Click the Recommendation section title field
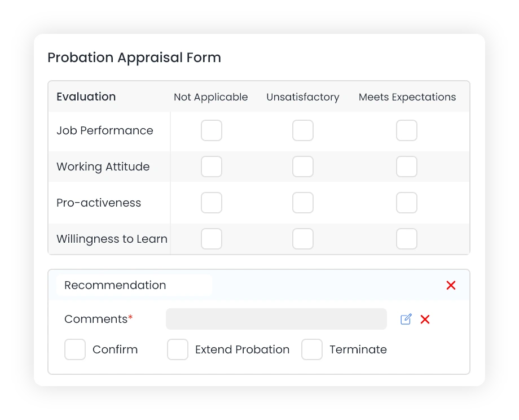Screen dimensions: 519x420 pyautogui.click(x=134, y=285)
